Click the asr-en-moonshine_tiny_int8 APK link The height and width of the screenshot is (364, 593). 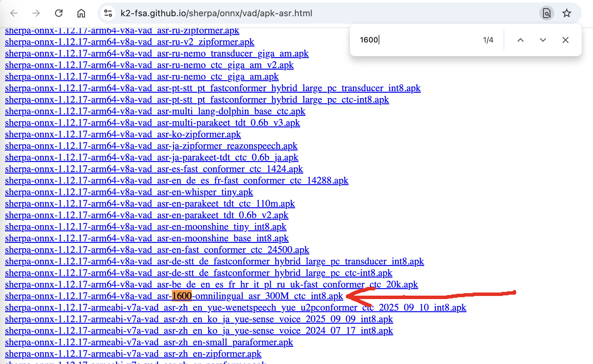[x=146, y=227]
